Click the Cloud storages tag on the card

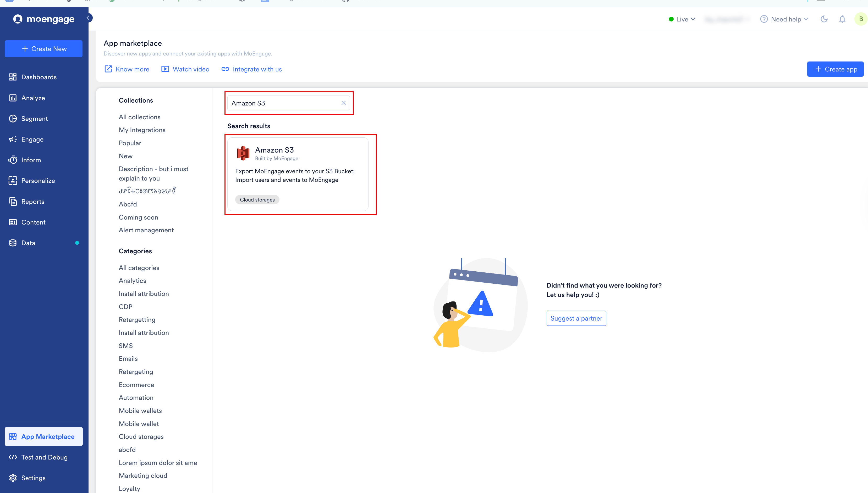(257, 199)
